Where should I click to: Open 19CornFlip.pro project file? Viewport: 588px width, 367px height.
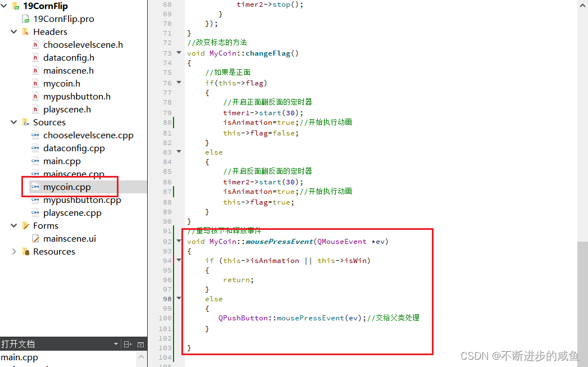63,19
